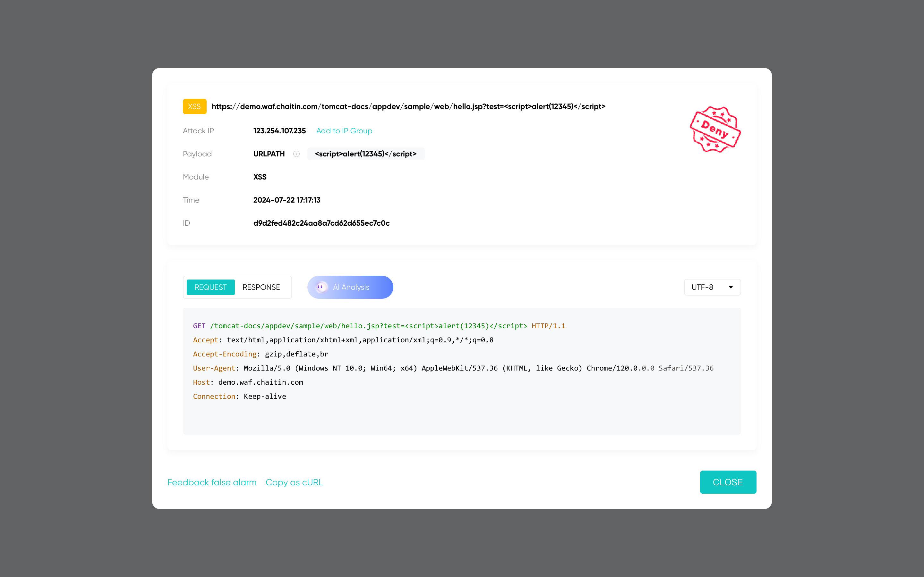Click the Deny stamp icon
The width and height of the screenshot is (924, 577).
pos(715,129)
